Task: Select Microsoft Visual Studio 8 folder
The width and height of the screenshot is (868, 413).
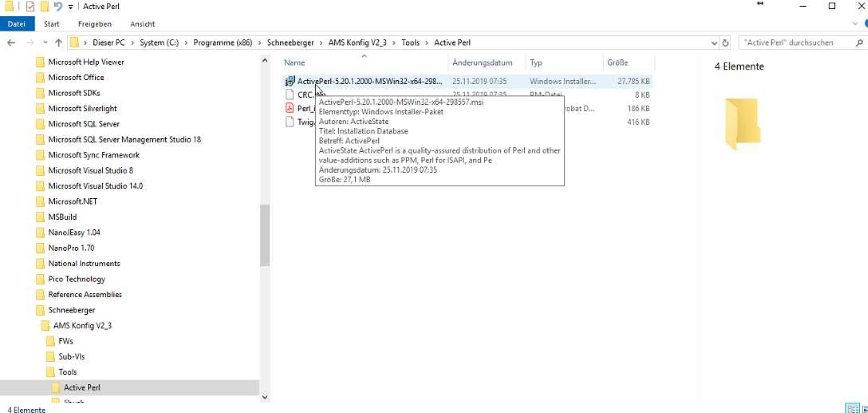Action: pos(91,170)
